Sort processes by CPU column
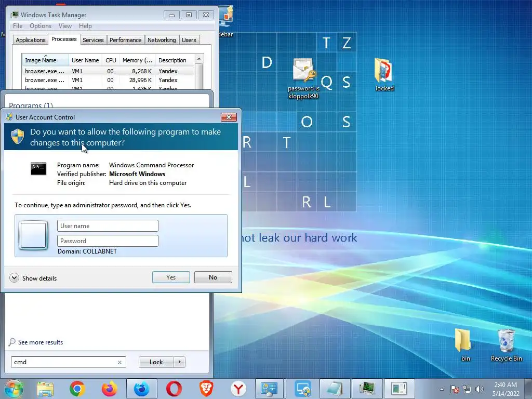 coord(111,60)
